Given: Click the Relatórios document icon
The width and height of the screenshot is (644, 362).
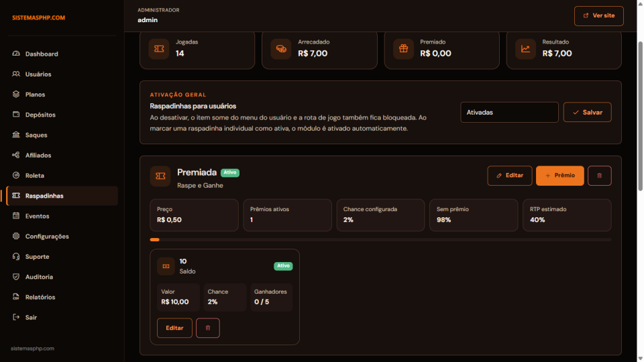Looking at the screenshot, I should 16,297.
